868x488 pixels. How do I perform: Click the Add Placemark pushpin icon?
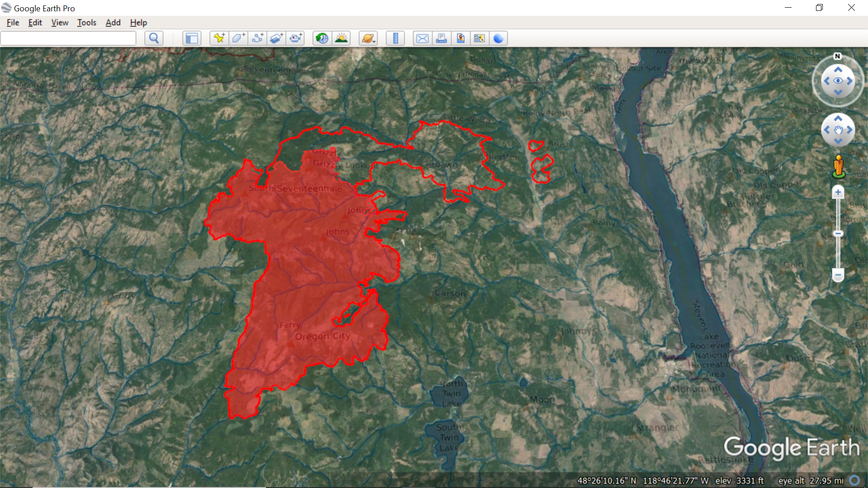(219, 38)
